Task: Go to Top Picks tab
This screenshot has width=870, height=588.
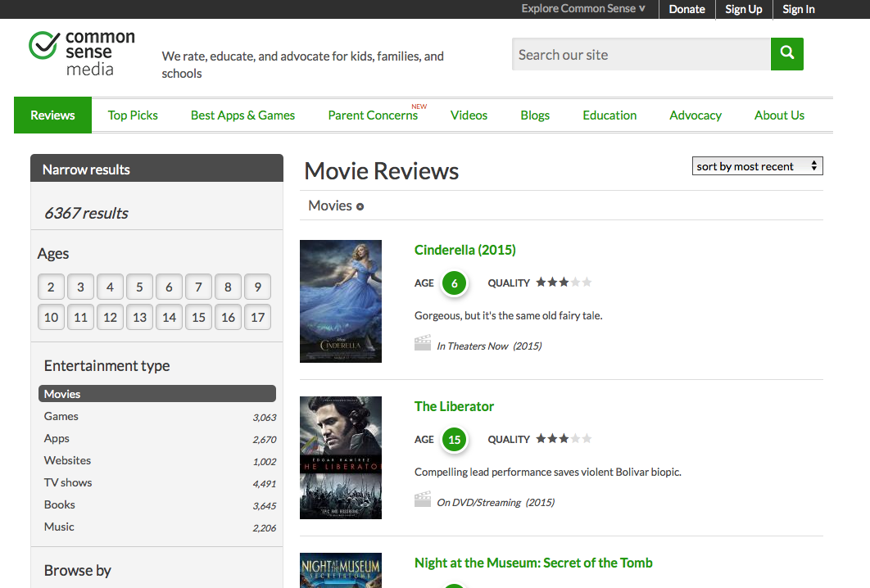Action: click(133, 115)
